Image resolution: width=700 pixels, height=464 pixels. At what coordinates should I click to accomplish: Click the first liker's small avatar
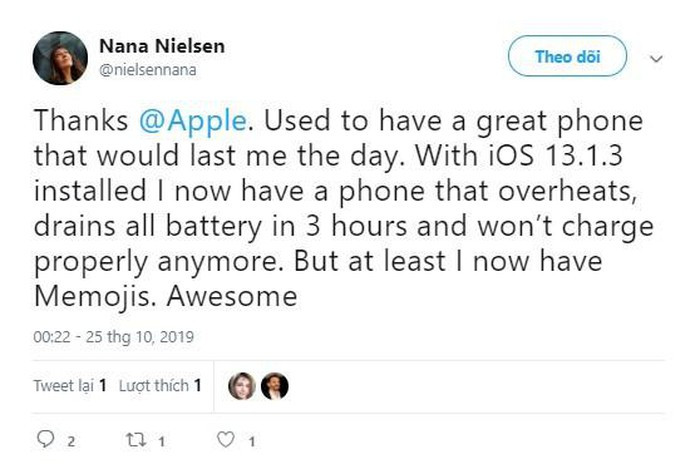point(242,385)
